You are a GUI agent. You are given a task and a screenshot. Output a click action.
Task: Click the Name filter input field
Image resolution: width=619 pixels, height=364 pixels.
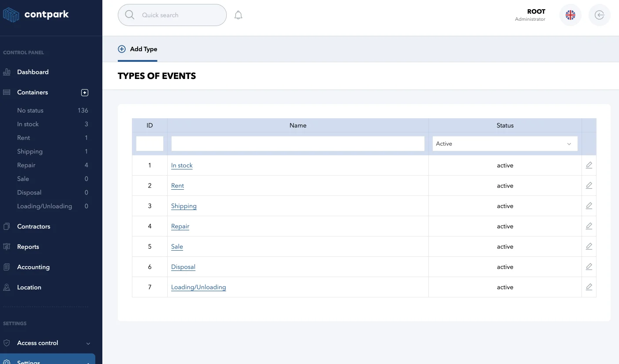pyautogui.click(x=298, y=144)
